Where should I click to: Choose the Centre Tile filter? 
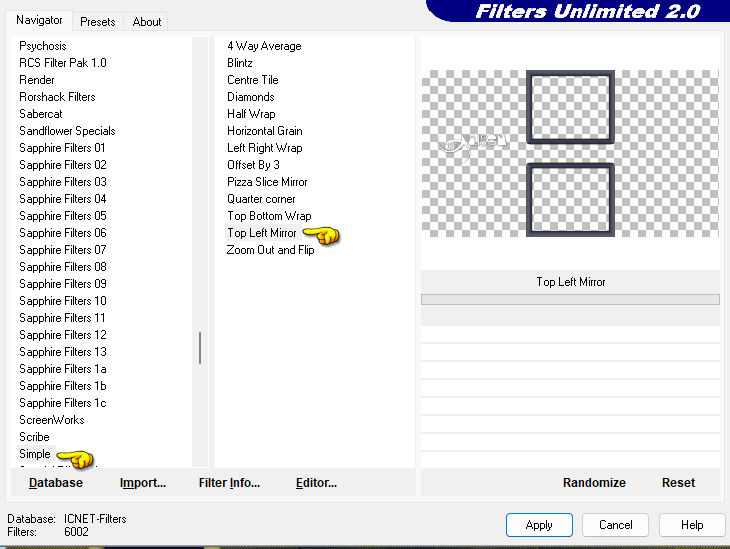click(x=253, y=80)
